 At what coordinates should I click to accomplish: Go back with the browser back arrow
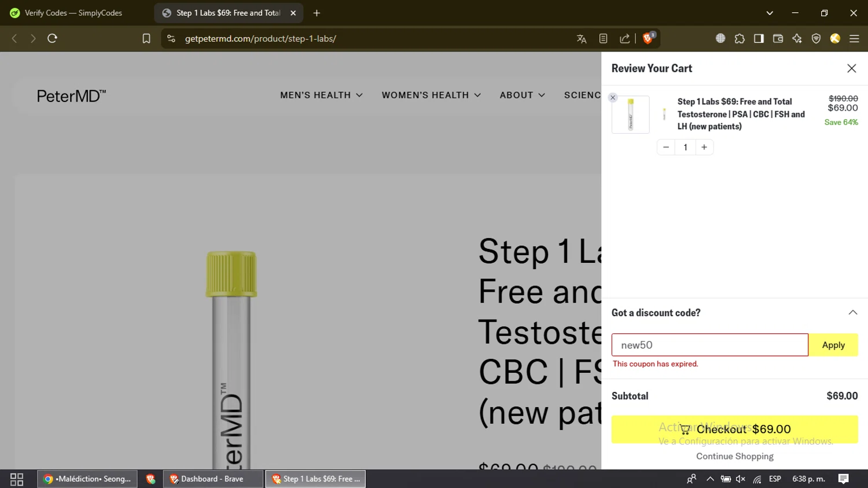[x=14, y=38]
